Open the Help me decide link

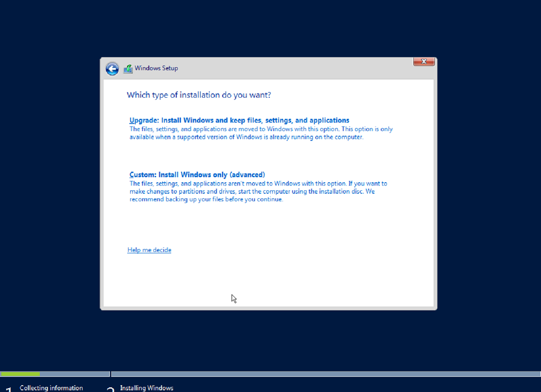(149, 250)
